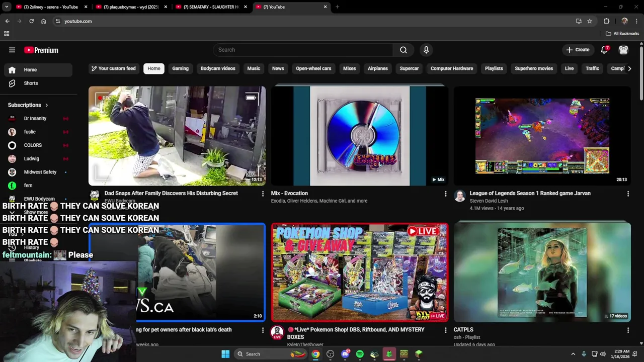Screen dimensions: 644x362
Task: Click the YouTube Premium logo
Action: click(41, 50)
